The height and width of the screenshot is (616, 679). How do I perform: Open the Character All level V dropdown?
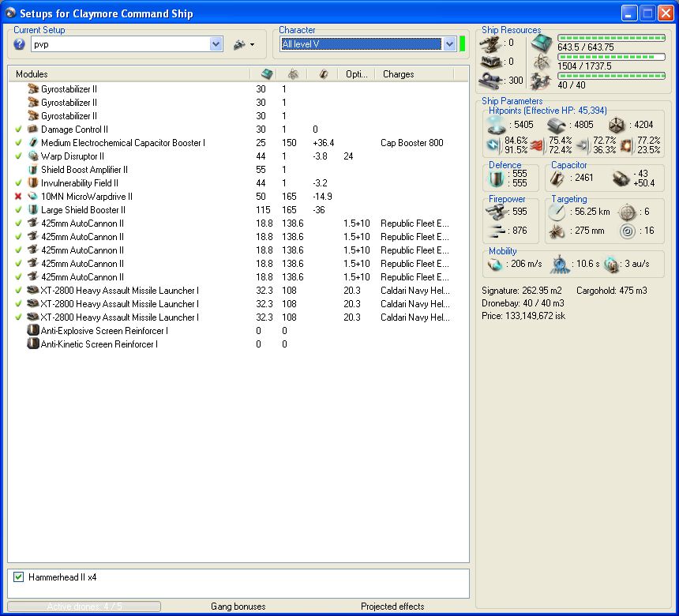coord(450,43)
